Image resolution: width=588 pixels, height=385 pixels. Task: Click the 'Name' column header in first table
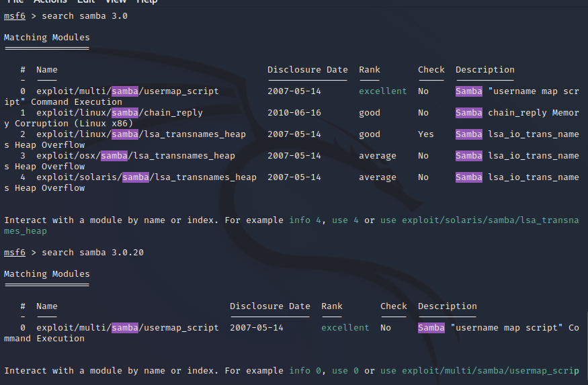click(47, 70)
